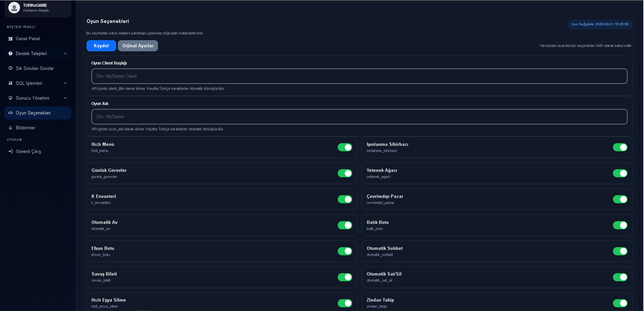The image size is (644, 311).
Task: Toggle the Hızlı Menü switch
Action: [345, 147]
